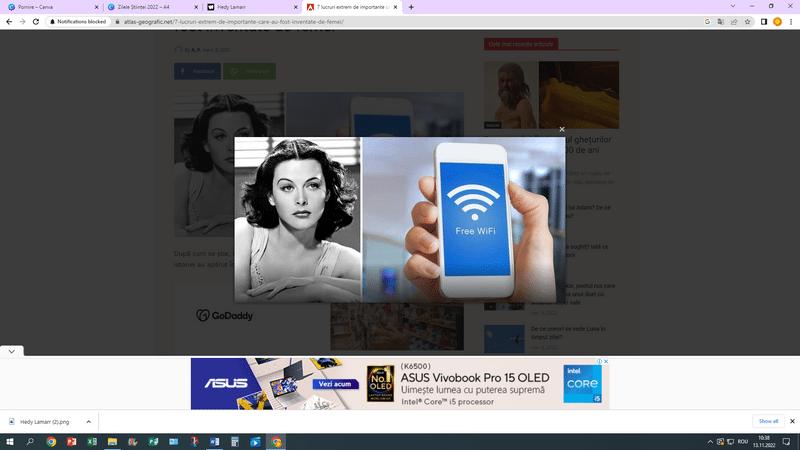Collapse the bottom ad banner chevron
The height and width of the screenshot is (450, 800).
[x=12, y=351]
